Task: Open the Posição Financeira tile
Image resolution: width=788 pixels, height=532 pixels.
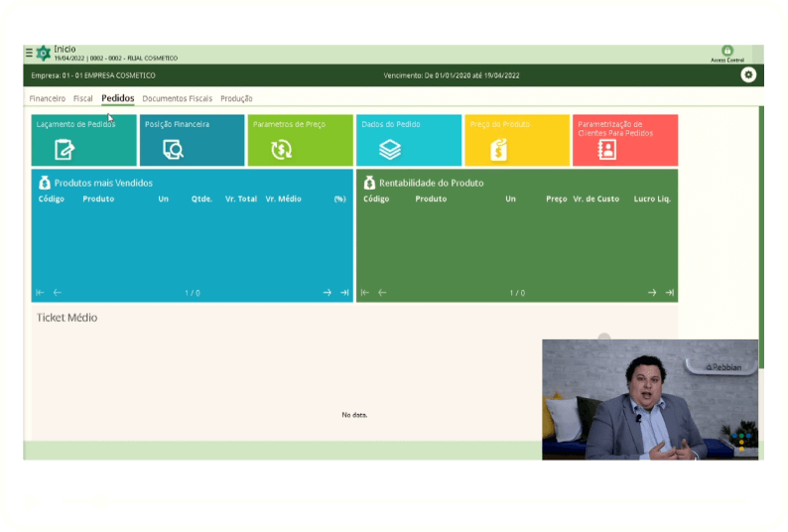Action: 192,140
